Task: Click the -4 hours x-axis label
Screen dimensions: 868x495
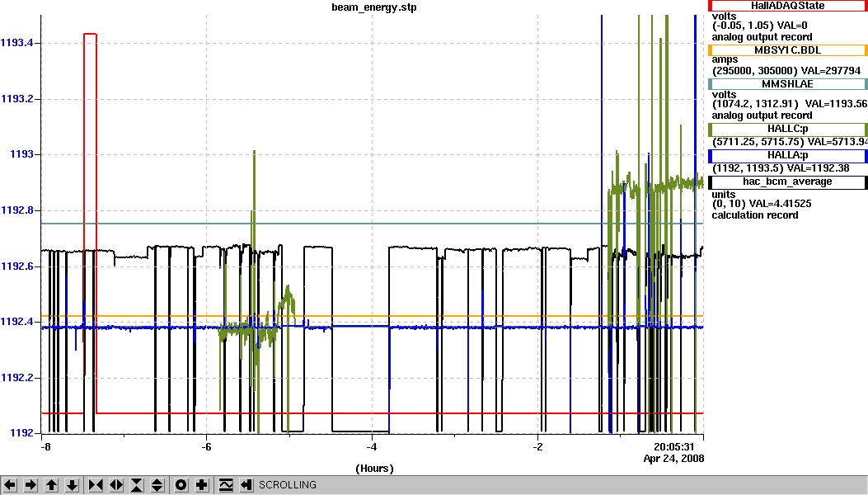Action: coord(372,447)
